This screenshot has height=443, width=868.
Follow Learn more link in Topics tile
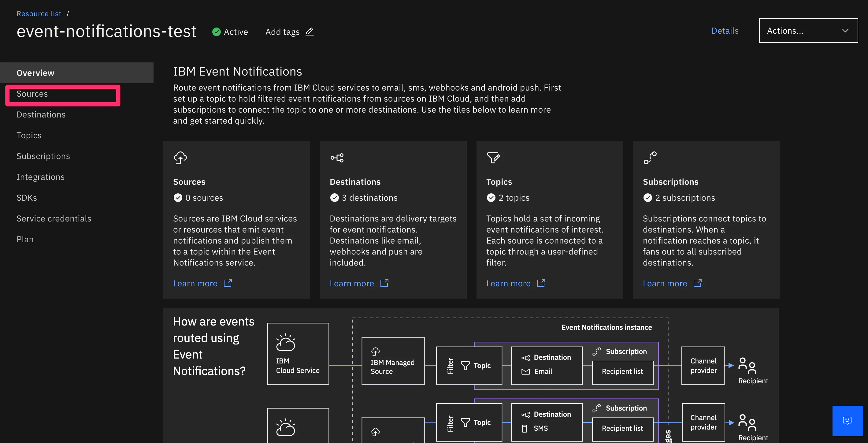(508, 284)
